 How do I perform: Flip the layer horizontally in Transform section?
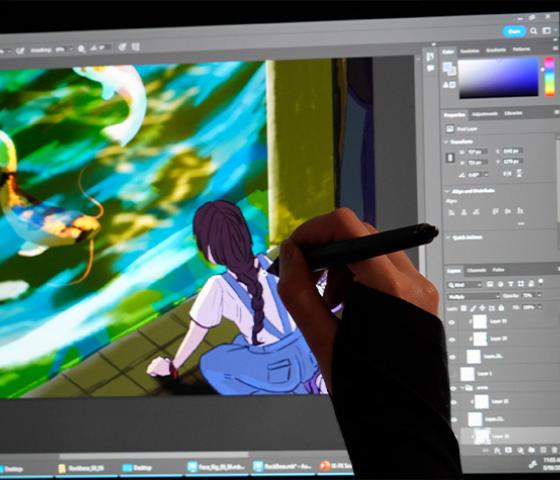click(507, 174)
